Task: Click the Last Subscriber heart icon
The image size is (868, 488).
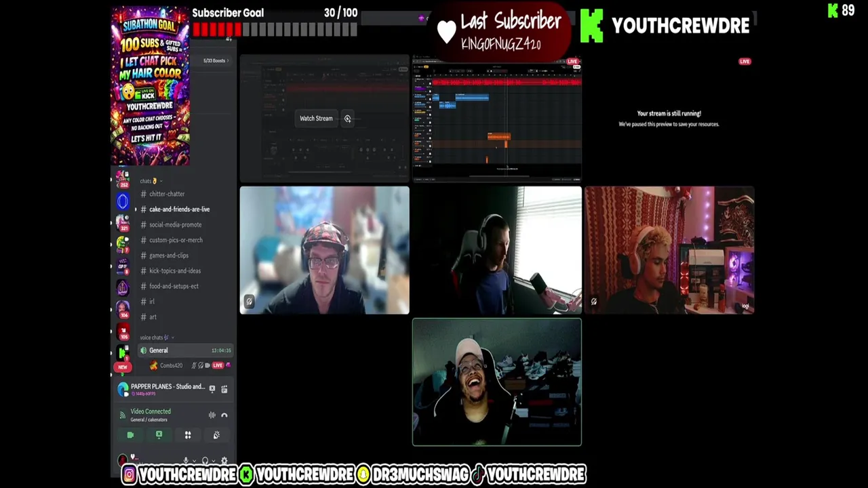Action: coord(446,32)
